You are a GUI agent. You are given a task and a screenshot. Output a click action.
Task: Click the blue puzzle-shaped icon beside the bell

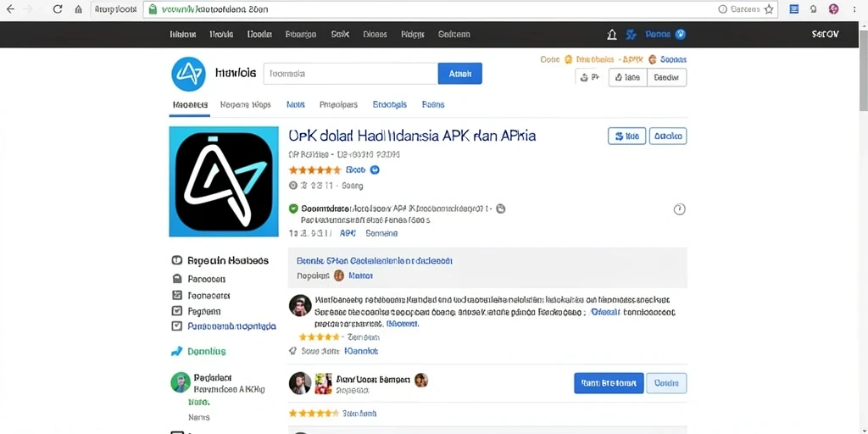tap(631, 34)
